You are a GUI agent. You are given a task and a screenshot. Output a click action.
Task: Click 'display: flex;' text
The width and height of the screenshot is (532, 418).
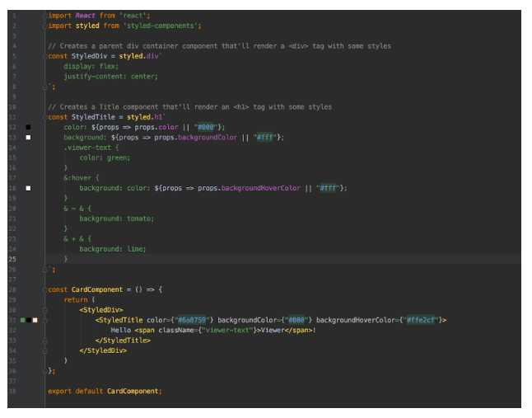pyautogui.click(x=91, y=66)
